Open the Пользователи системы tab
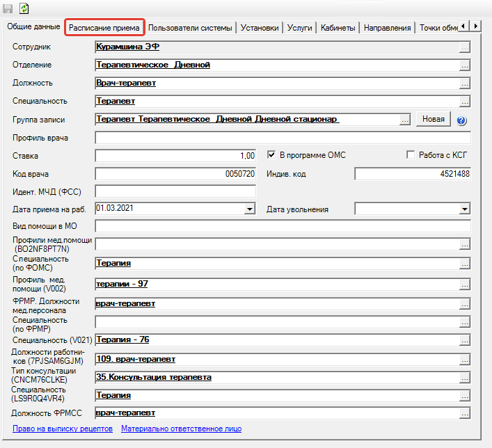 [x=190, y=28]
